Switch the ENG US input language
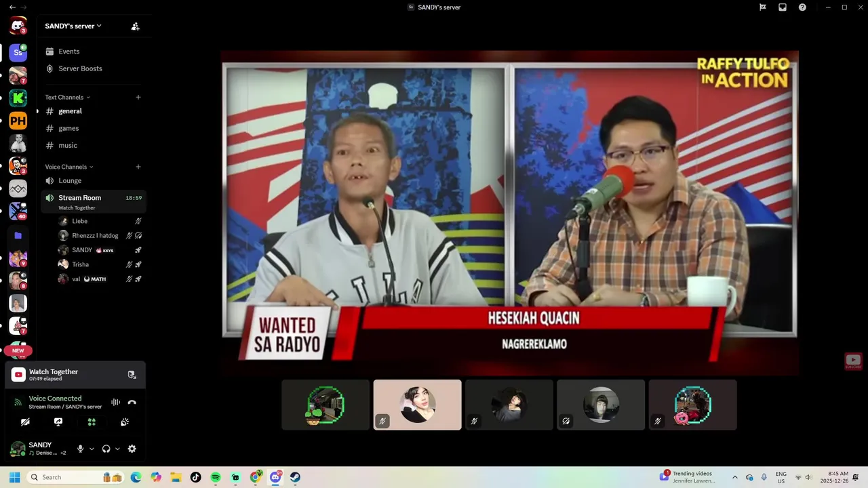 click(781, 477)
